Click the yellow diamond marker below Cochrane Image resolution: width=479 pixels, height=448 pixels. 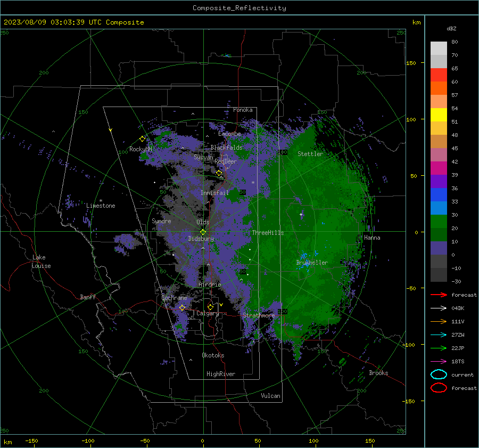(x=182, y=307)
